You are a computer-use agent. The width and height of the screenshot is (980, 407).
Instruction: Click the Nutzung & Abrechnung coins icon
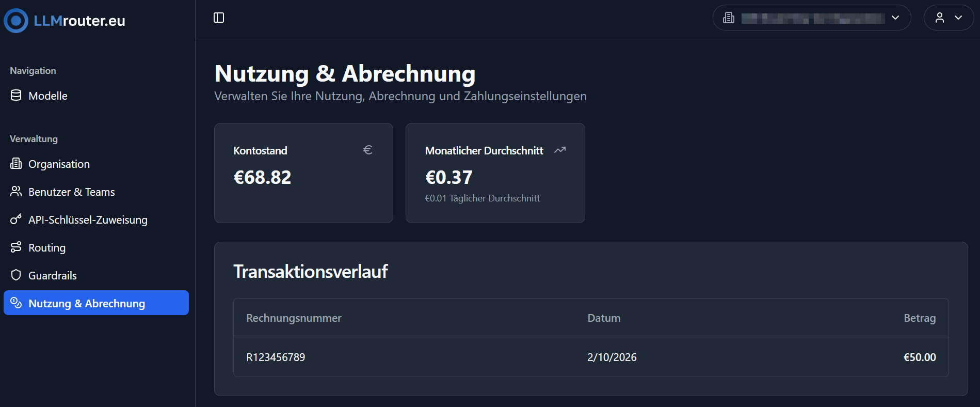15,303
